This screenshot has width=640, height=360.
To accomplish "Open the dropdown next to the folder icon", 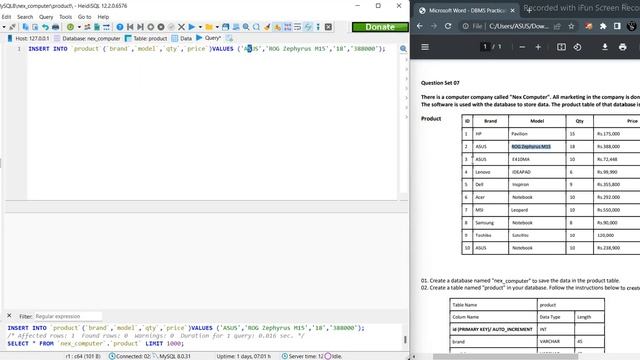I will (217, 27).
